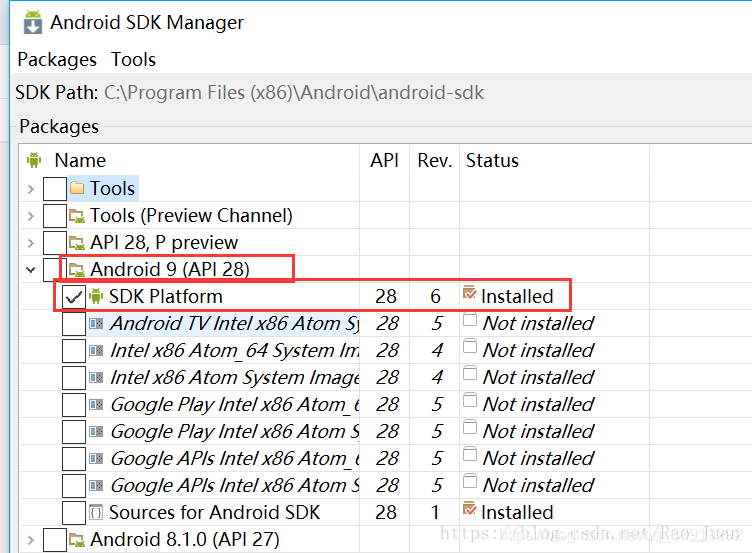Select the API 28, P preview item
752x553 pixels.
point(164,243)
